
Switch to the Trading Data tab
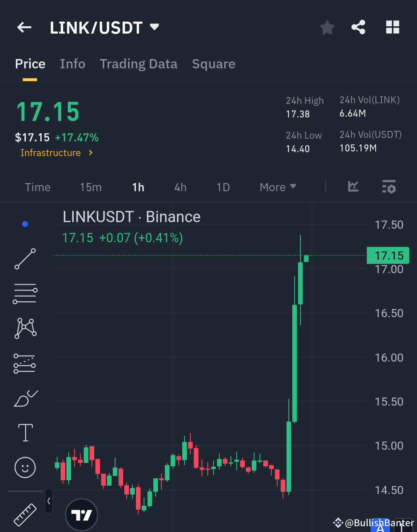[x=139, y=64]
